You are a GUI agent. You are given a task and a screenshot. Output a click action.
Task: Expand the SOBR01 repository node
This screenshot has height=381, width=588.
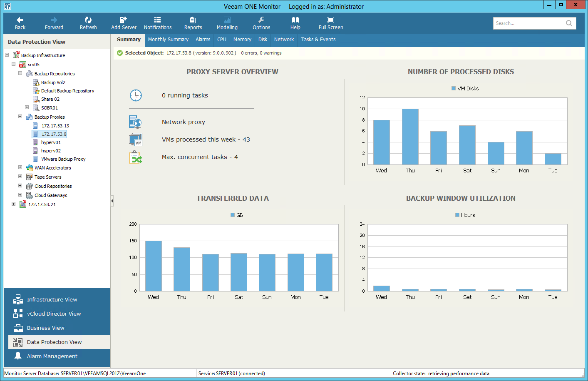pyautogui.click(x=27, y=107)
